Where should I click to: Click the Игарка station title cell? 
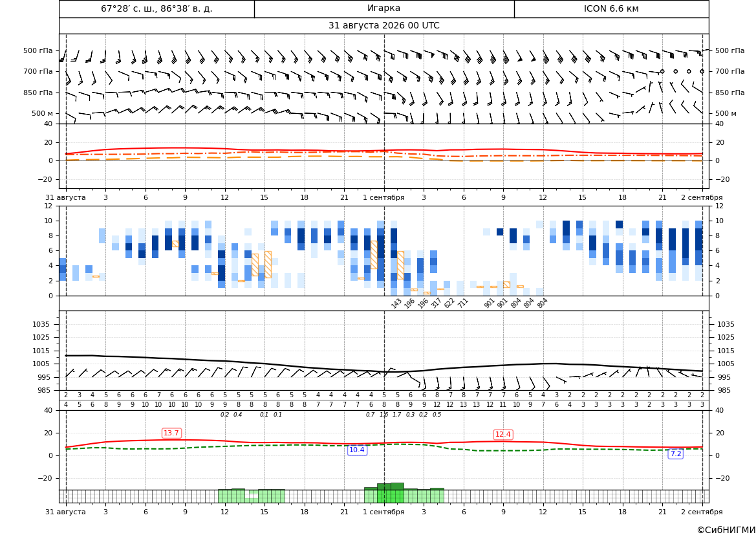point(384,8)
